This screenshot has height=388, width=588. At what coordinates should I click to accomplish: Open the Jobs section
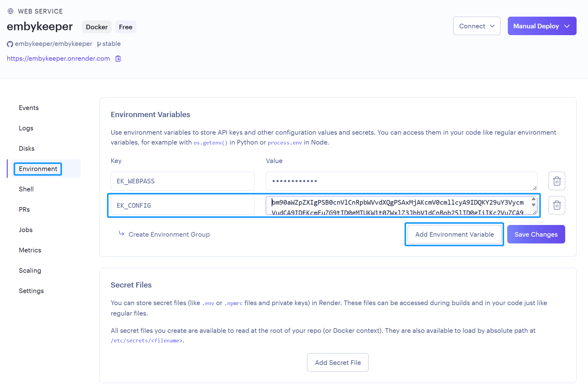(x=26, y=230)
